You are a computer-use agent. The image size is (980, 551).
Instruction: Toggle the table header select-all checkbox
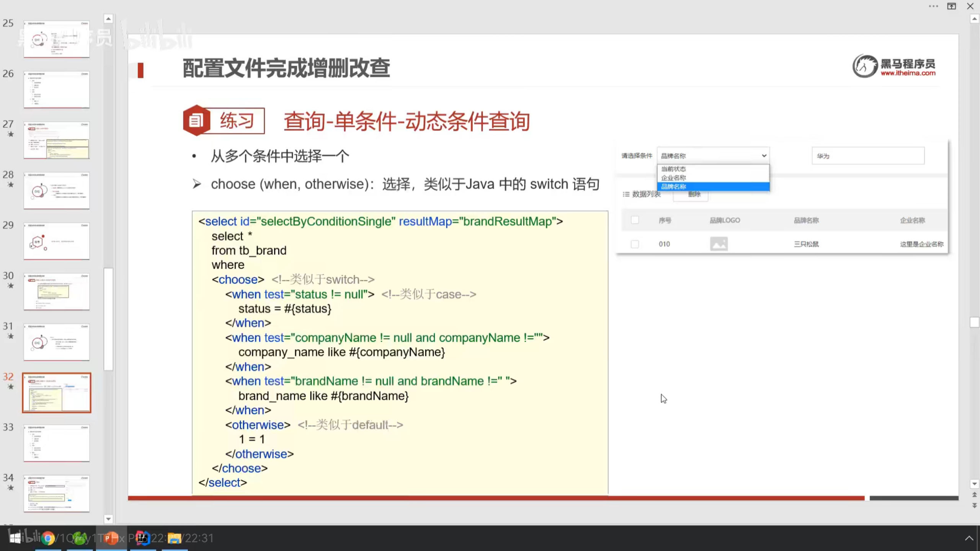click(635, 220)
